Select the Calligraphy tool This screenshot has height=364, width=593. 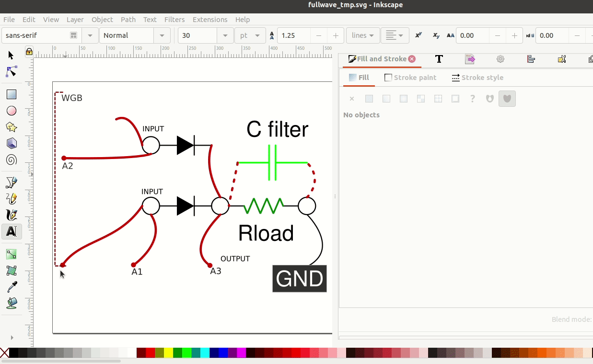click(x=12, y=215)
